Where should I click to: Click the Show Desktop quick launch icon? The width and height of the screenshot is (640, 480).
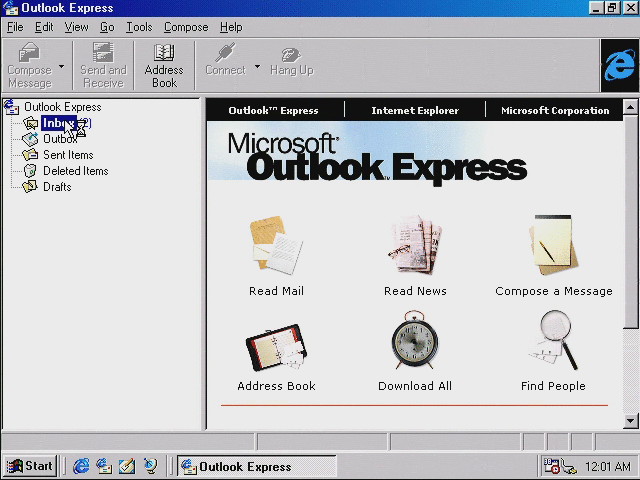point(127,466)
